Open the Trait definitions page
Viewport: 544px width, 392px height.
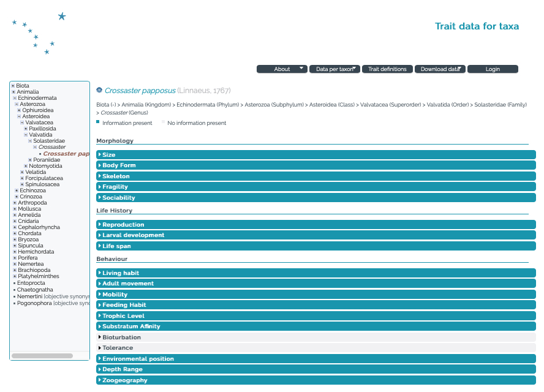[x=387, y=69]
